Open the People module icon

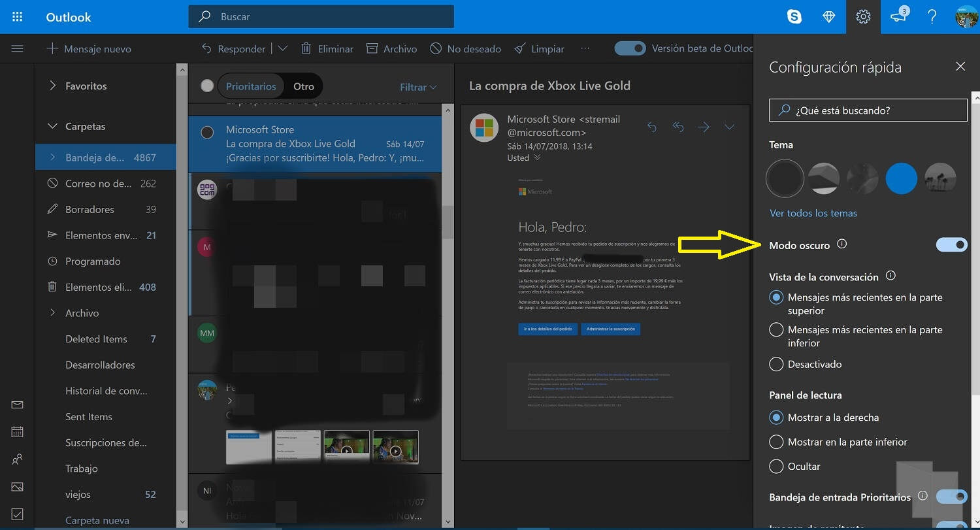click(18, 459)
